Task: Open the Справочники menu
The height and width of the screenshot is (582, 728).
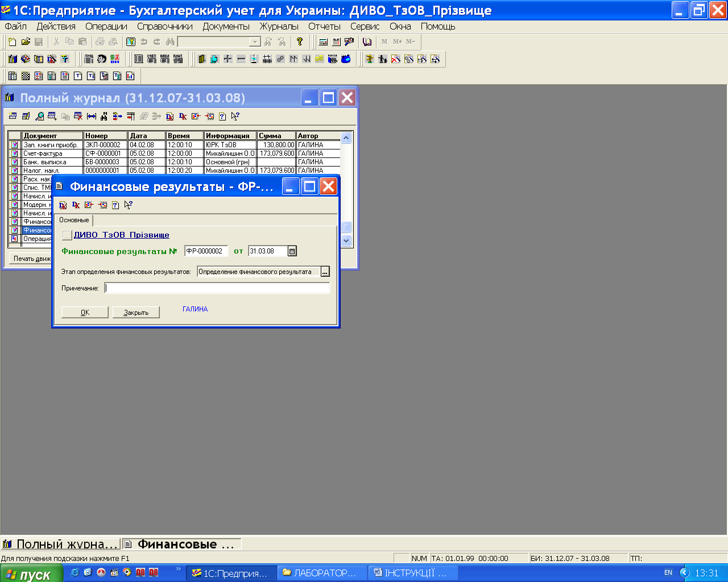Action: pos(165,26)
